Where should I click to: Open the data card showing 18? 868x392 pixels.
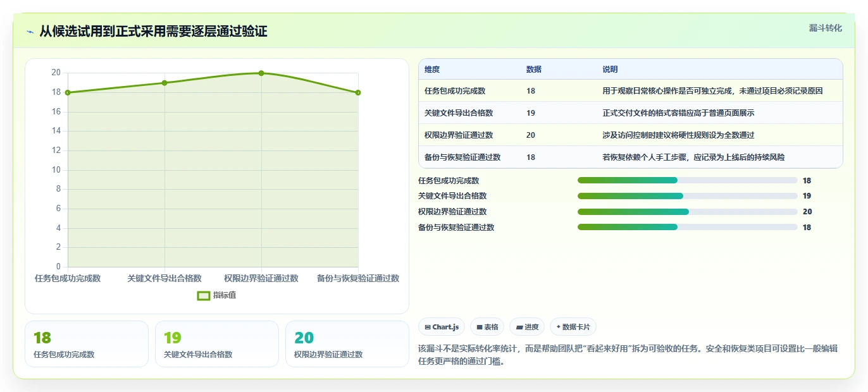tap(87, 344)
